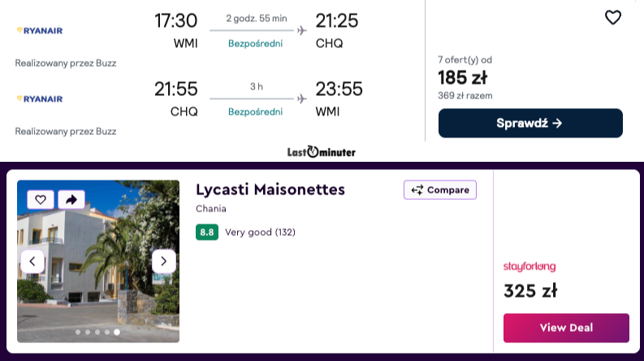
Task: Click the 8.8 rating badge
Action: (x=207, y=233)
